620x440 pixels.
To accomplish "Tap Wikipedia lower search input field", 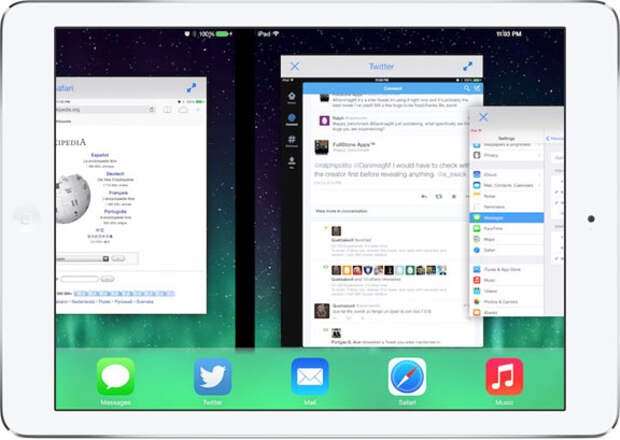I will pyautogui.click(x=79, y=279).
